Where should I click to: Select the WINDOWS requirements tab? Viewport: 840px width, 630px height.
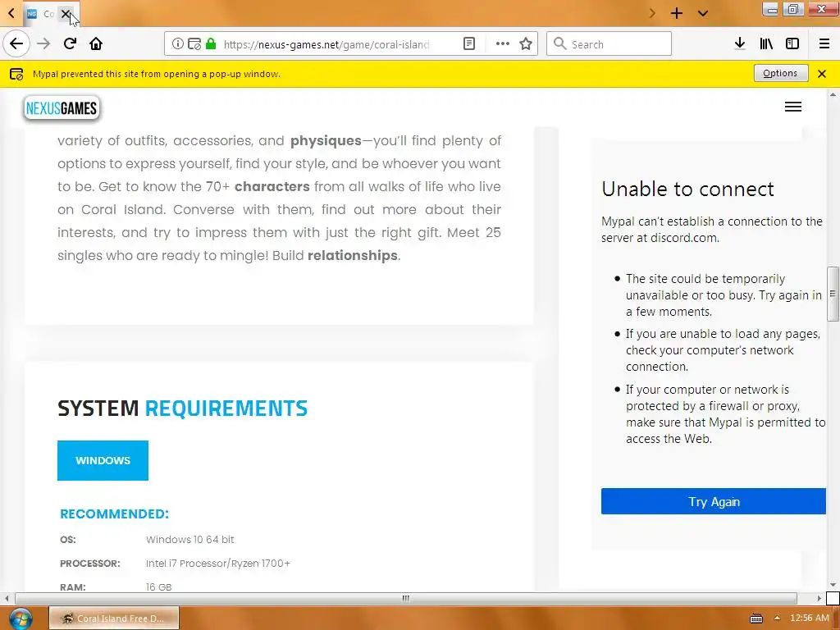(x=103, y=461)
